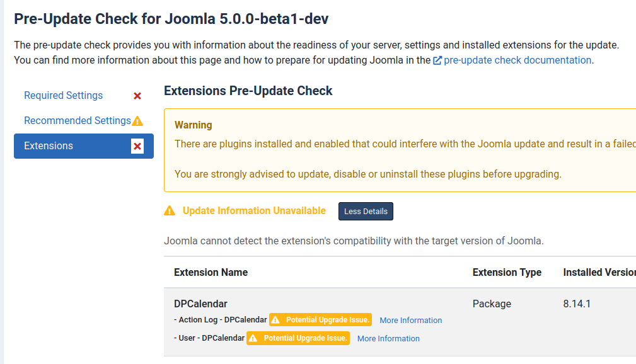The image size is (636, 364).
Task: Click the Extension Type column header
Action: [x=507, y=273]
